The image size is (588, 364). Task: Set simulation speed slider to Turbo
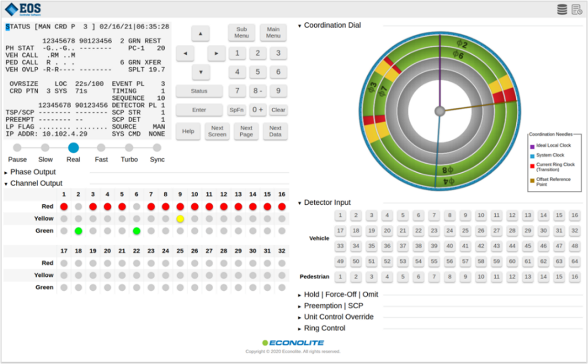tap(129, 148)
